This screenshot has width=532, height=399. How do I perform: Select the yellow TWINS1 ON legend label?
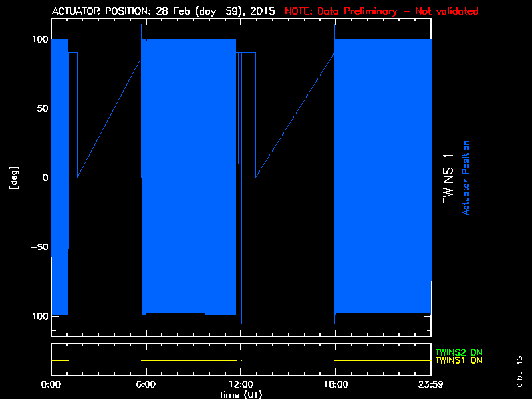click(x=459, y=360)
